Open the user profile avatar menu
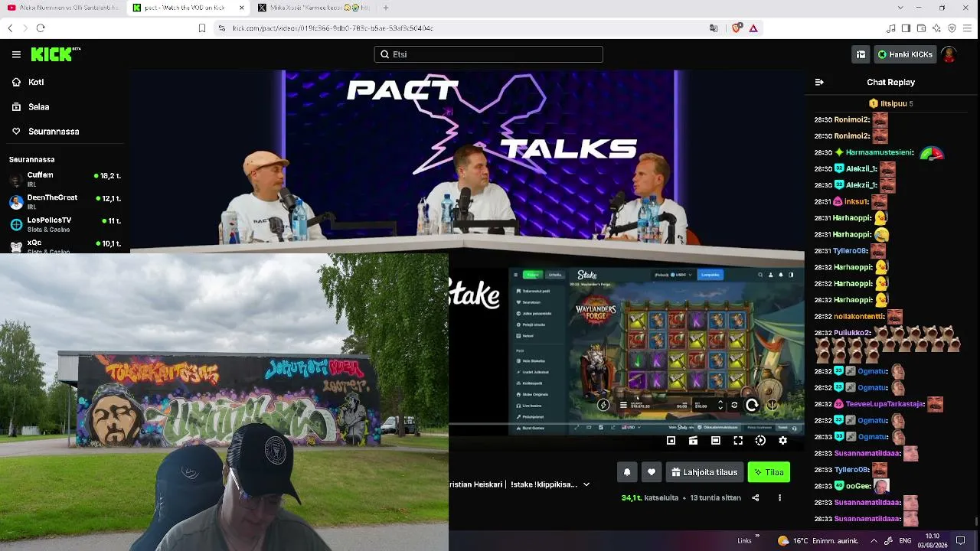Screen dimensions: 980x551 (949, 54)
